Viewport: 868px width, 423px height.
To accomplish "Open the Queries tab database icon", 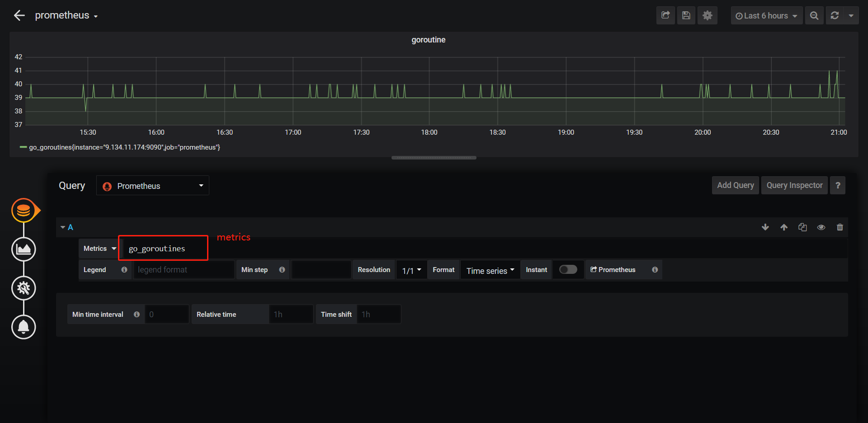I will (24, 210).
